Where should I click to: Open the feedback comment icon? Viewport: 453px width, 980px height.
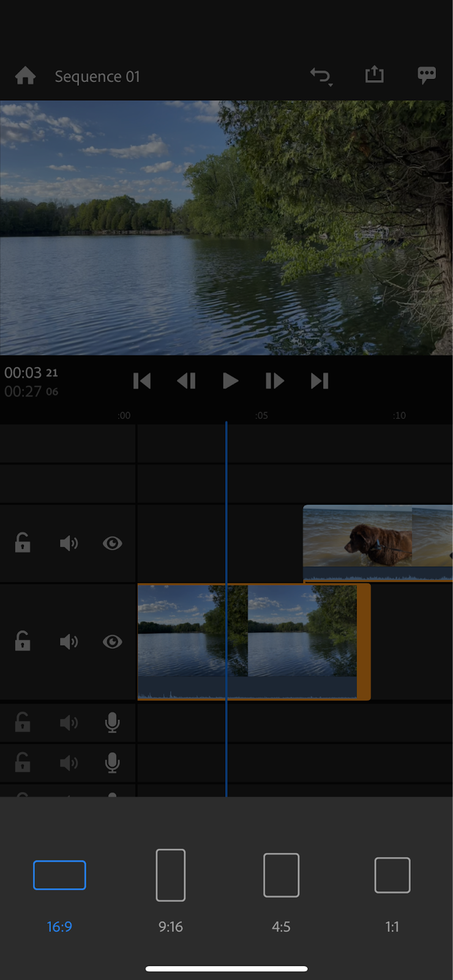coord(426,75)
